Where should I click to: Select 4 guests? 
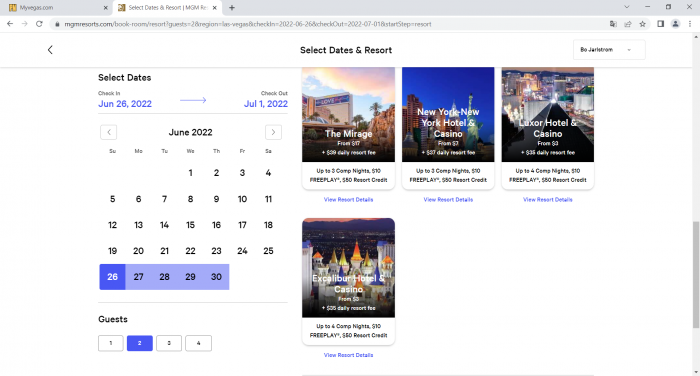point(198,343)
